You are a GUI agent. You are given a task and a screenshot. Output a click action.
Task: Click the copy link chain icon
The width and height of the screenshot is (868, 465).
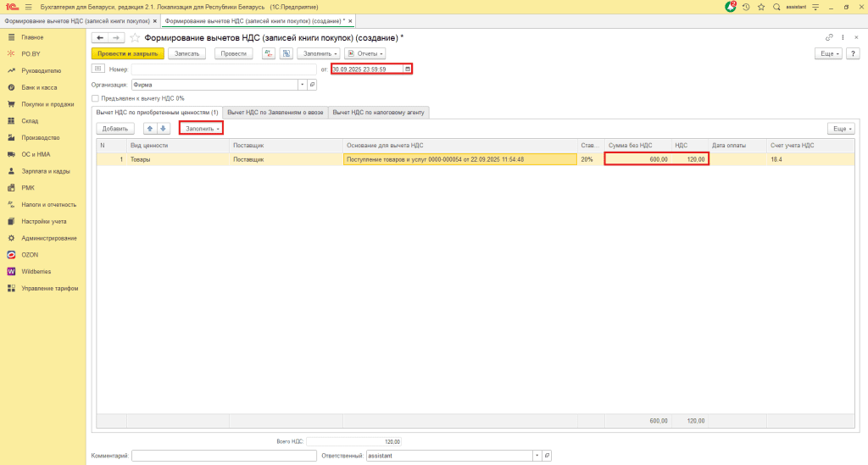coord(829,38)
